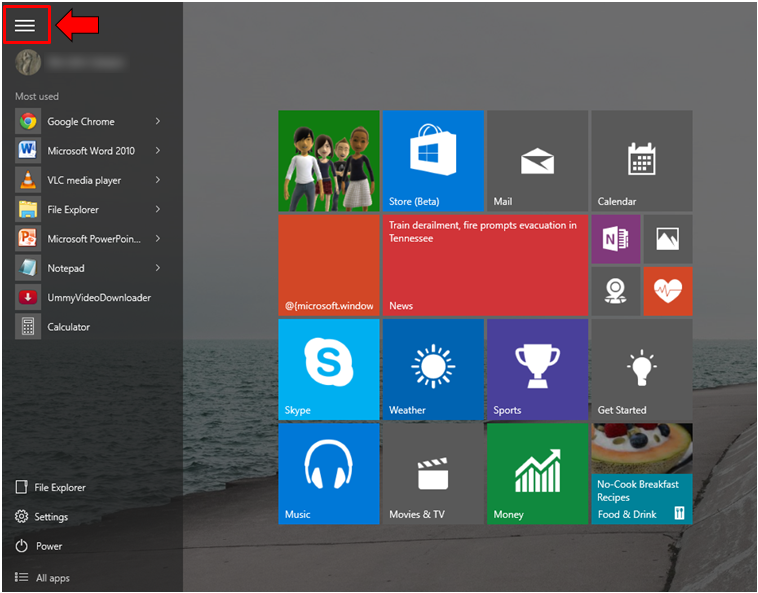758x593 pixels.
Task: Expand File Explorer jump list arrow
Action: [158, 209]
